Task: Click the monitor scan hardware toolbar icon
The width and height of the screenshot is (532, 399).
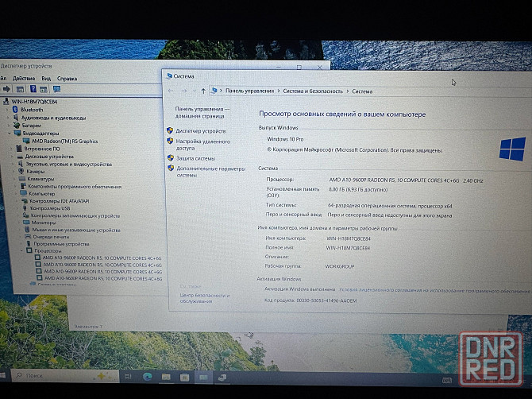Action: [x=56, y=89]
